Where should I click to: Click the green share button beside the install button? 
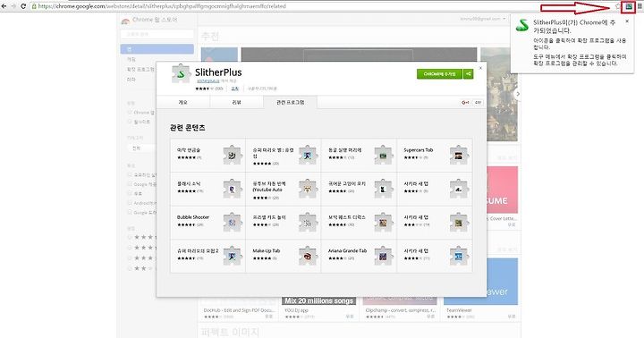coord(468,74)
